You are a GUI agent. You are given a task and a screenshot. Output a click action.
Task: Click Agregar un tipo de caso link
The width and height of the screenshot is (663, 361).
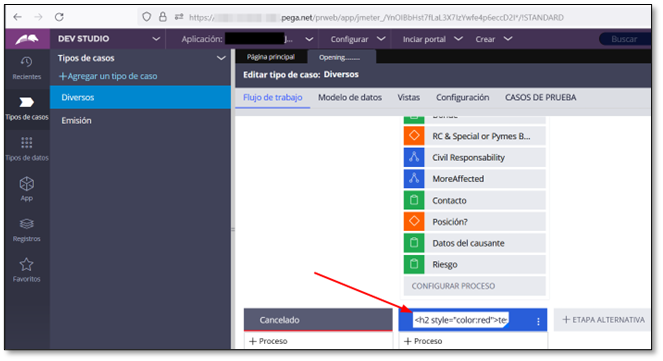(x=108, y=76)
